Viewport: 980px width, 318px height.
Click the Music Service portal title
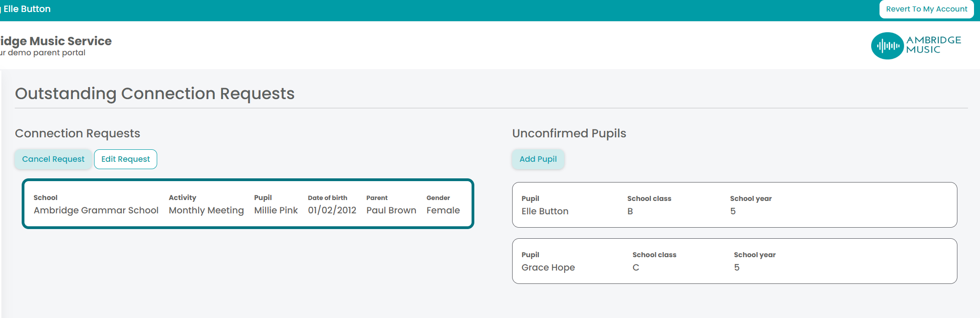click(x=56, y=41)
